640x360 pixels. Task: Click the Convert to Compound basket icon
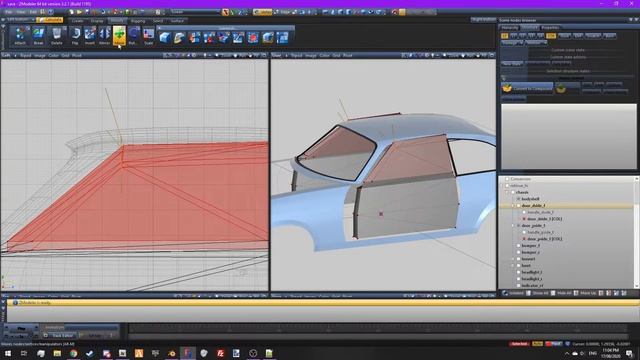[507, 88]
